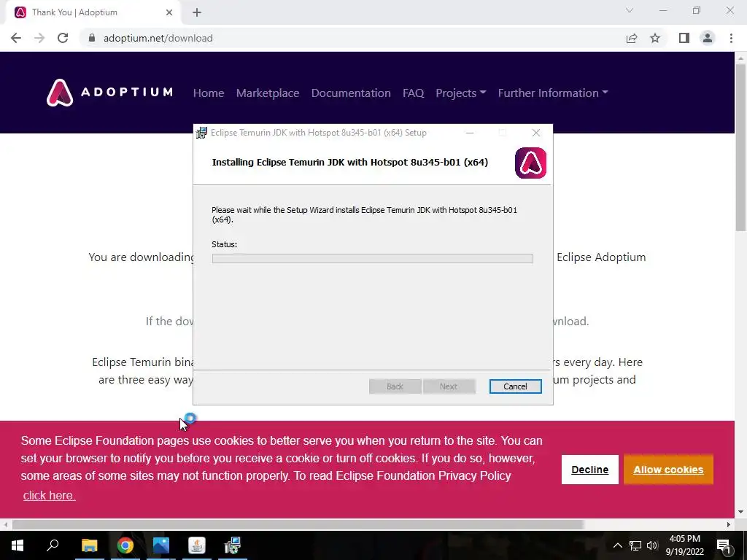The height and width of the screenshot is (560, 747).
Task: Open Documentation navigation link
Action: click(351, 93)
